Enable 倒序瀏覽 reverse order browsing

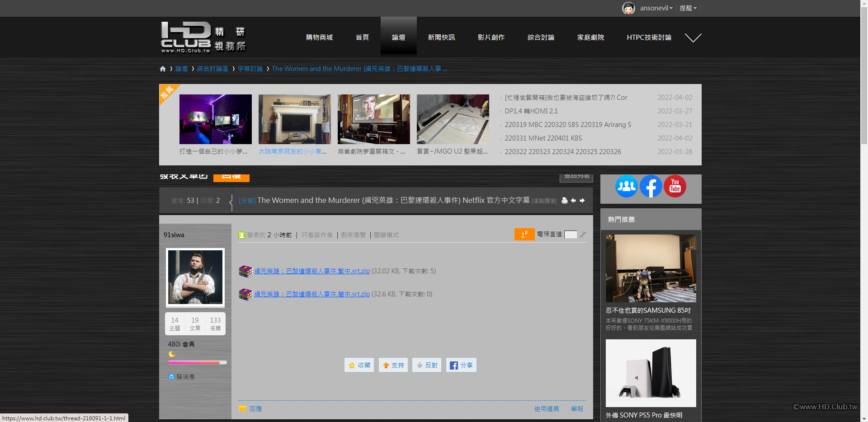tap(353, 234)
